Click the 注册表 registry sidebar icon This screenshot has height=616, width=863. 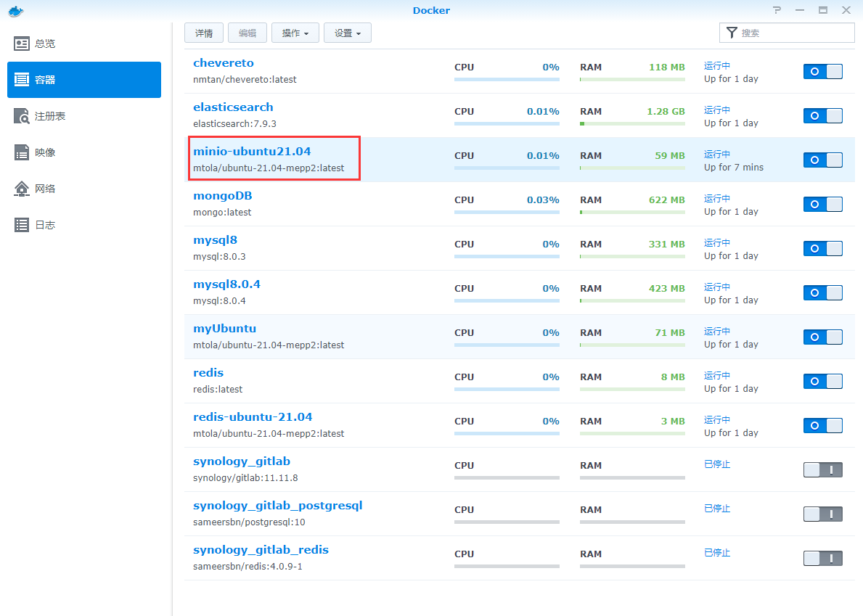coord(22,116)
